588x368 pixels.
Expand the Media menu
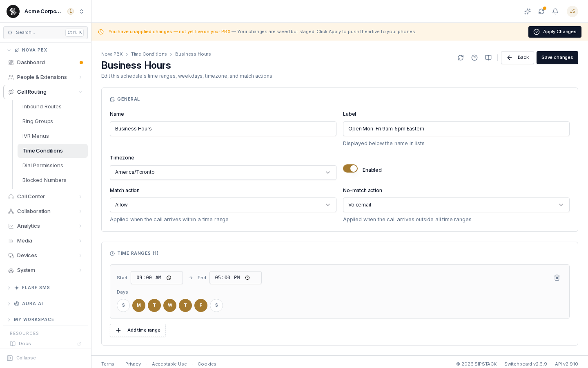[45, 241]
